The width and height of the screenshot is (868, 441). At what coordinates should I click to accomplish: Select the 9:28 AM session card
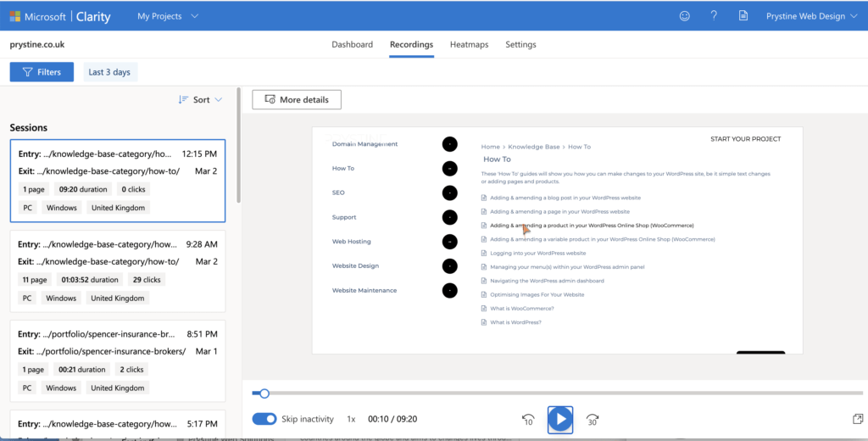[117, 271]
